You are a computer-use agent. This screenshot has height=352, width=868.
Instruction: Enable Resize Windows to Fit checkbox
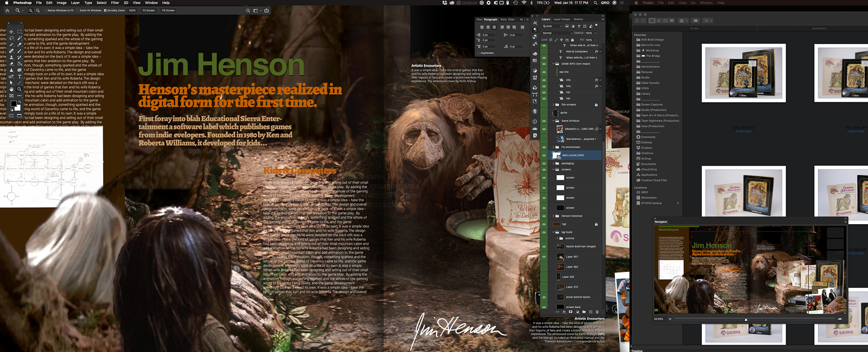click(x=46, y=10)
